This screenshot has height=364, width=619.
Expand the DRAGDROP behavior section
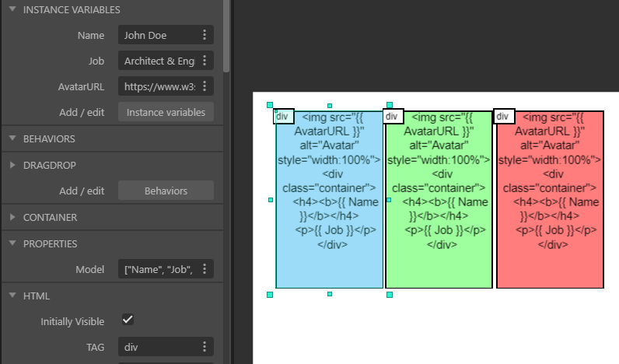pyautogui.click(x=12, y=165)
